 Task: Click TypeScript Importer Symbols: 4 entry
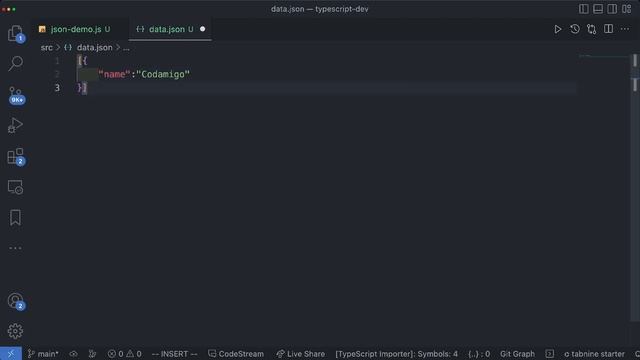point(396,354)
